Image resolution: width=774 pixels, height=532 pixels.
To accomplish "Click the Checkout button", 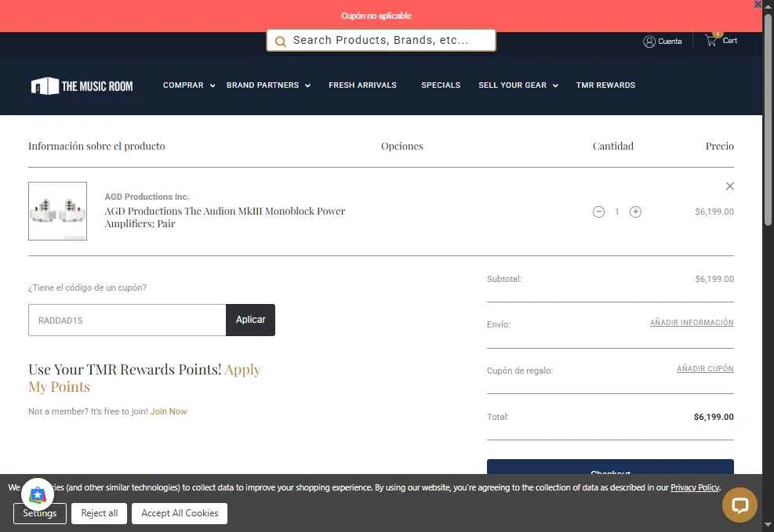I will click(610, 467).
